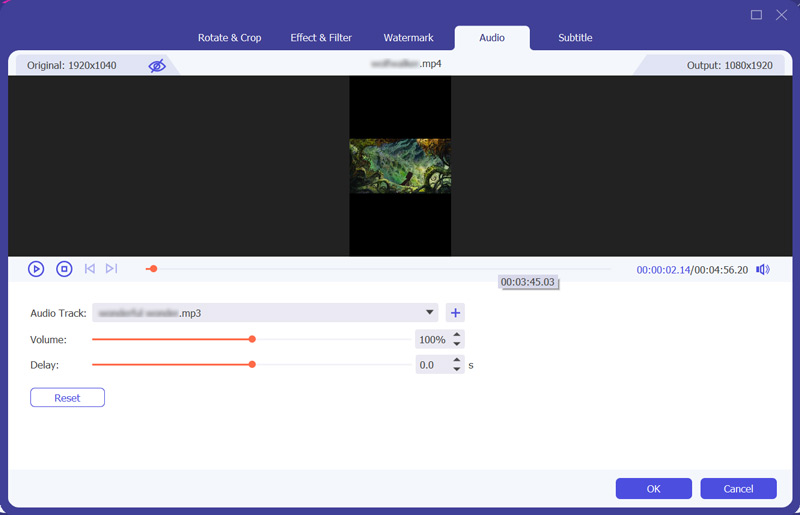Confirm changes with OK button
The width and height of the screenshot is (800, 515).
pos(653,489)
